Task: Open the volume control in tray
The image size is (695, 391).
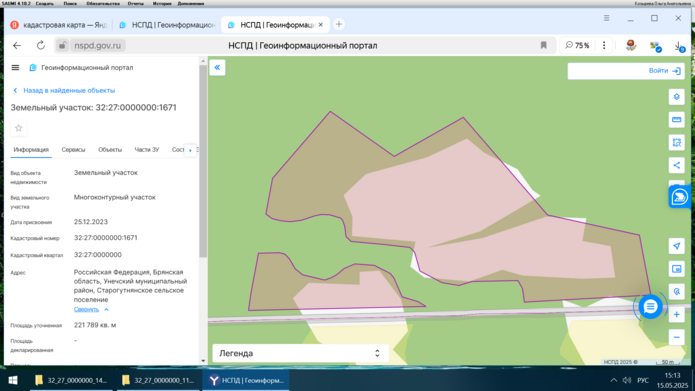Action: 627,380
